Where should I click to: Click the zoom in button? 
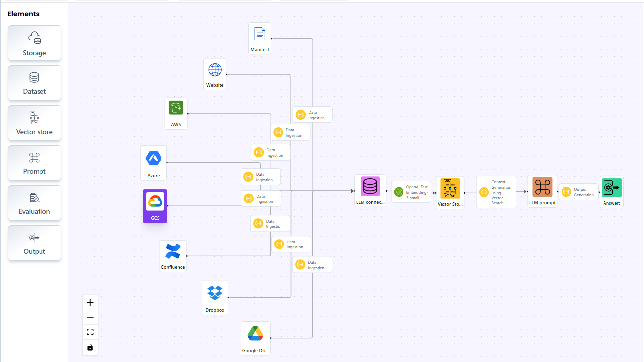click(x=90, y=302)
